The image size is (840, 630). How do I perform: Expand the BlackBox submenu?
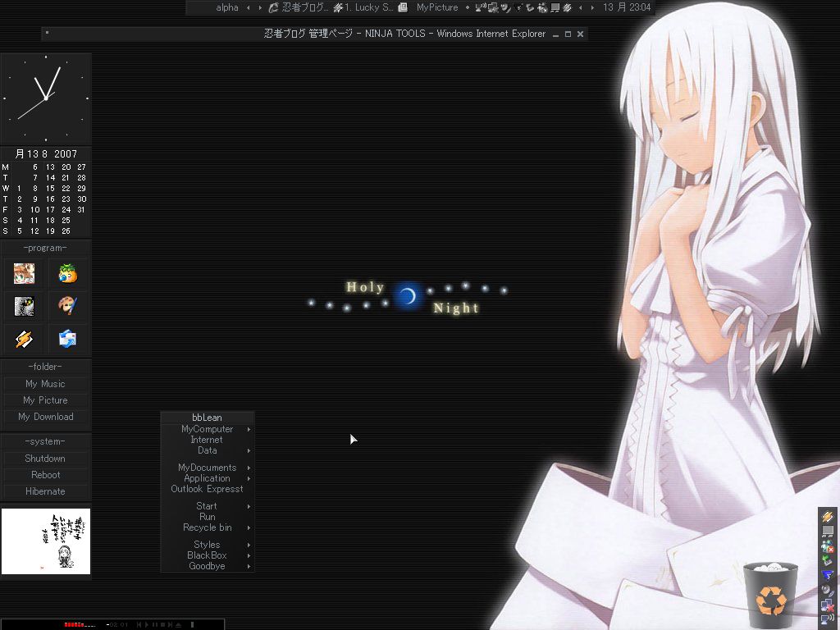tap(208, 555)
